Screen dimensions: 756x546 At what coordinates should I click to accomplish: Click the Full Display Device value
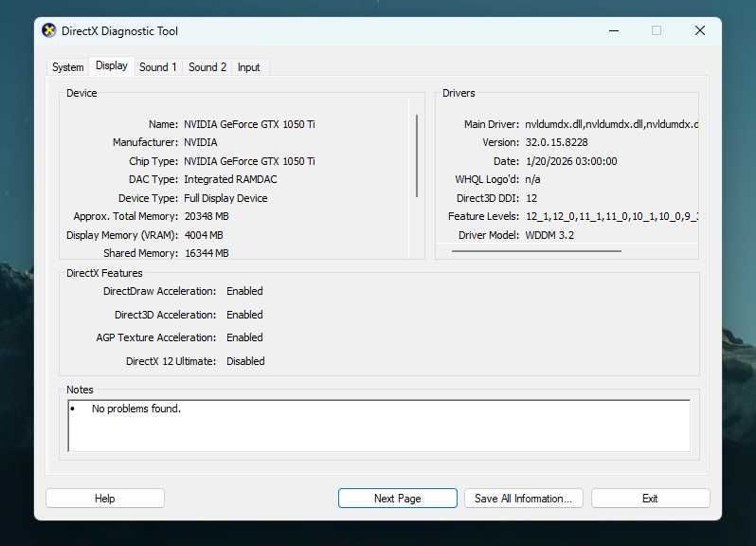pos(225,198)
